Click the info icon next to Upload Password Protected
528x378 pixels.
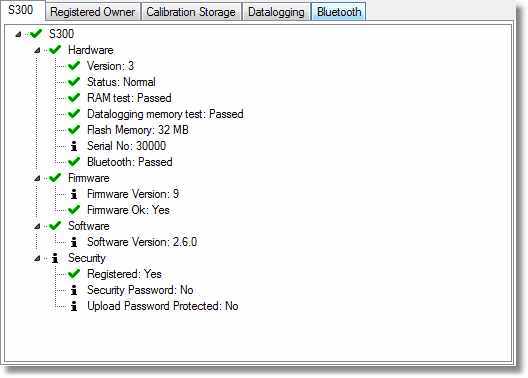tap(74, 306)
